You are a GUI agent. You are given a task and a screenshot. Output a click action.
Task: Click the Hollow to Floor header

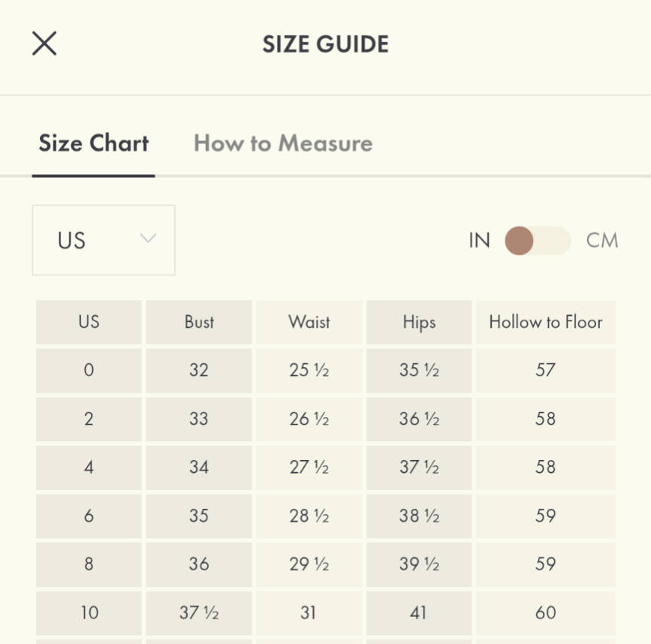coord(545,322)
